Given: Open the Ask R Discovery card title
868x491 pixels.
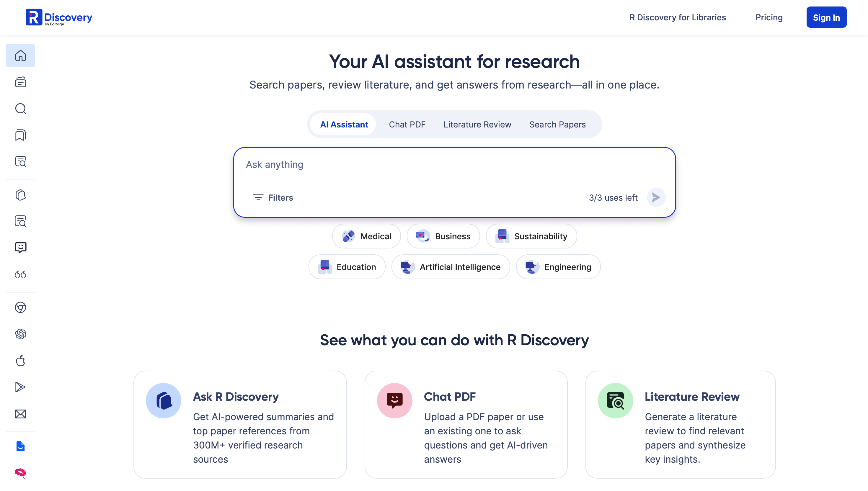Looking at the screenshot, I should [236, 397].
